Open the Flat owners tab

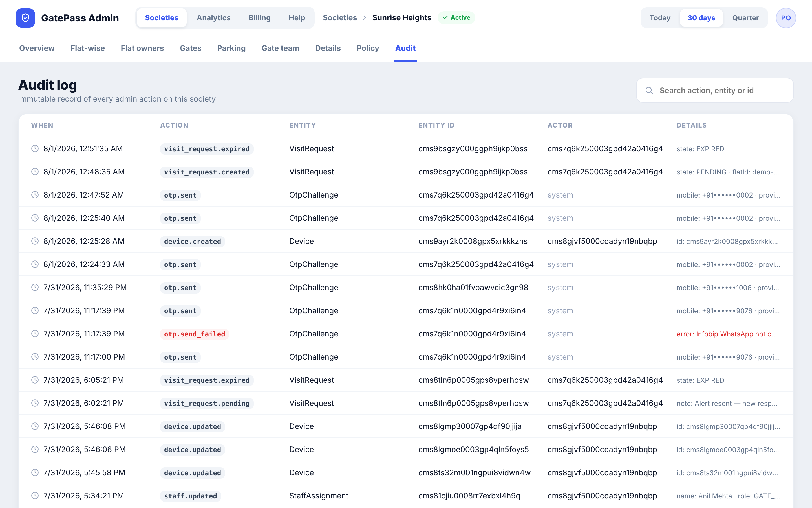142,48
